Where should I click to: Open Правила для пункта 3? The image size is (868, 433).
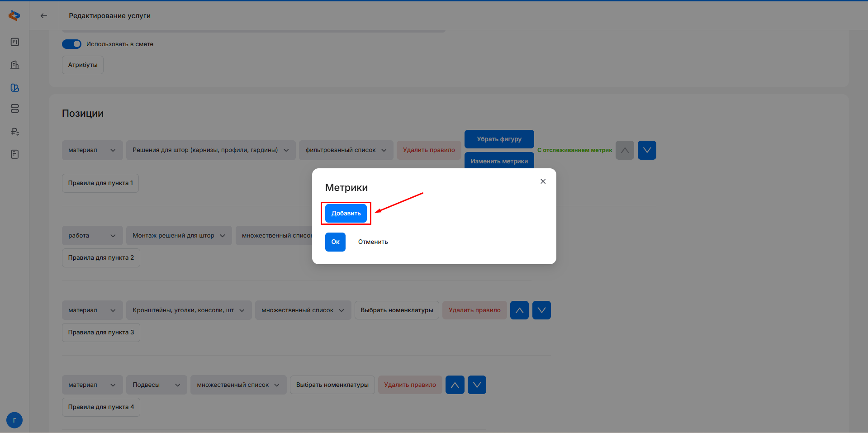(x=101, y=333)
